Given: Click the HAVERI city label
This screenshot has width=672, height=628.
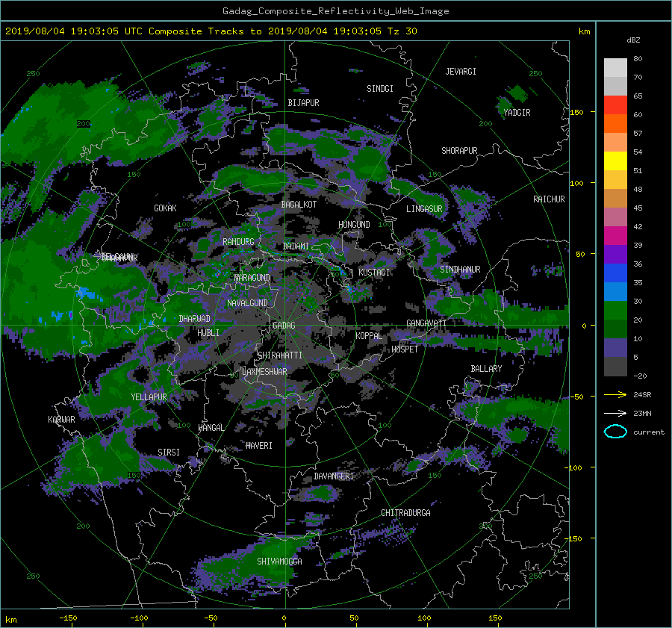Looking at the screenshot, I should click(259, 446).
